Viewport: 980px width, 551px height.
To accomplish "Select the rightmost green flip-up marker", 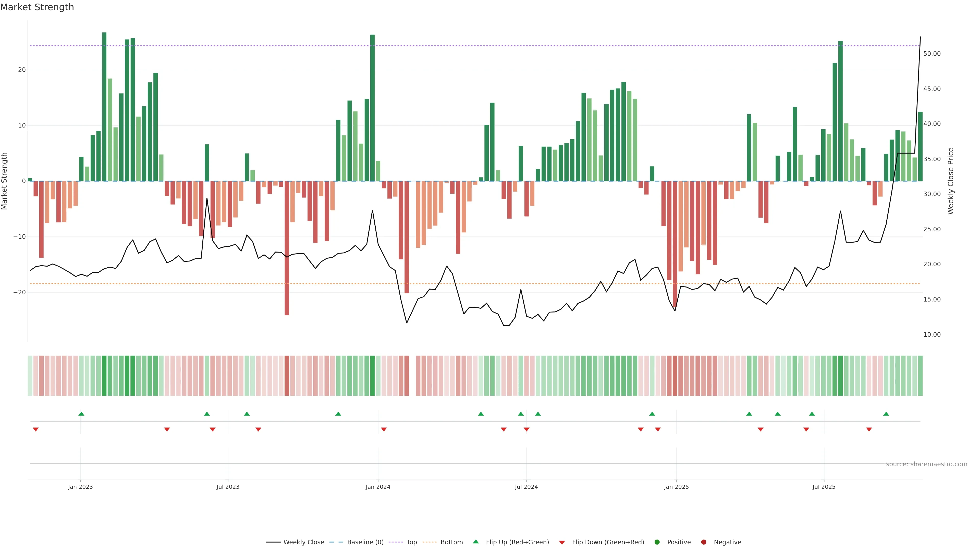I will (x=886, y=414).
